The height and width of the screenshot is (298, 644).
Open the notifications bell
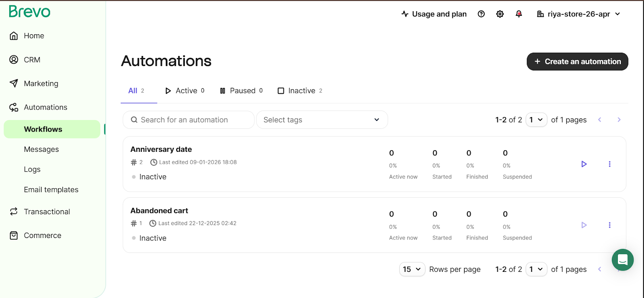(x=519, y=14)
